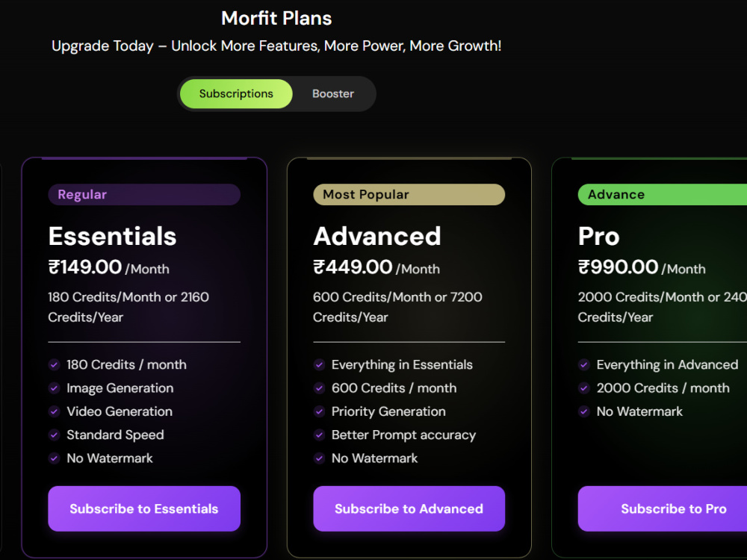This screenshot has width=747, height=560.
Task: Click checkmark icon beside Everything in Advanced
Action: click(584, 365)
